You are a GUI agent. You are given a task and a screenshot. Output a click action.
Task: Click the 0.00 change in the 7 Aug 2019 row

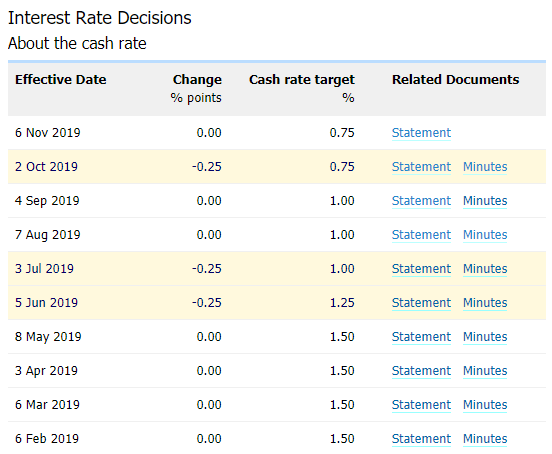coord(209,235)
